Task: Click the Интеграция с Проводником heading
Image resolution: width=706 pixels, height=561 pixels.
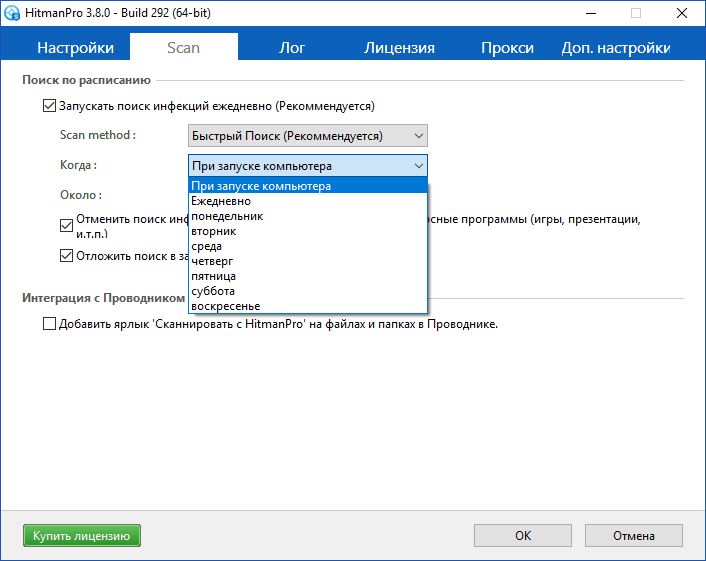Action: pos(104,298)
